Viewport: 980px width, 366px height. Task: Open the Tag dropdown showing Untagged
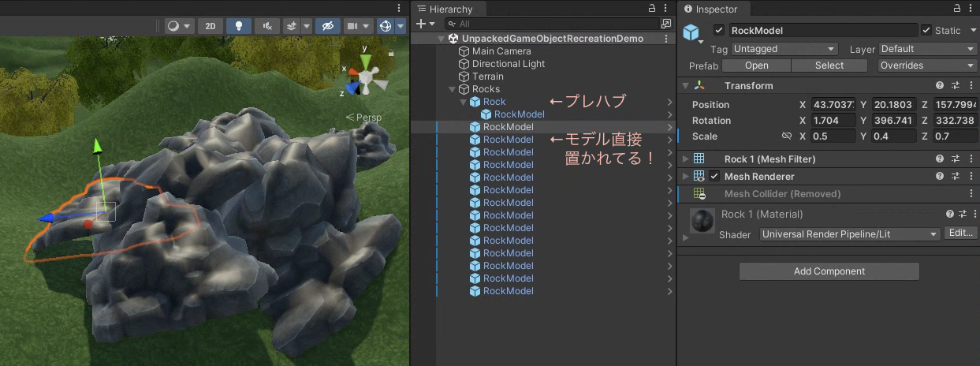tap(784, 49)
